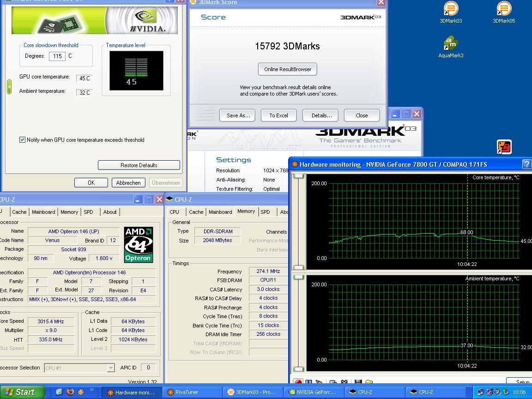Viewport: 532px width, 399px height.
Task: Expand Quick Launch overflow chevron
Action: [91, 390]
